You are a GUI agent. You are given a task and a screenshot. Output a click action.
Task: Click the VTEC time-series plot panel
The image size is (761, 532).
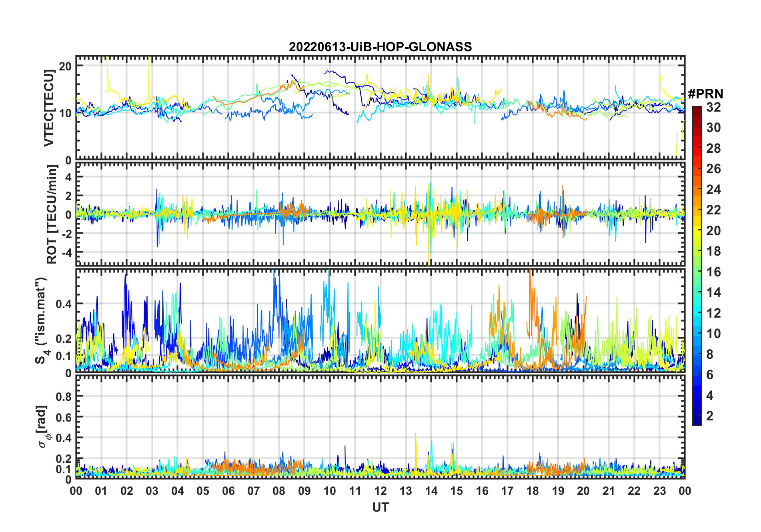[x=380, y=108]
